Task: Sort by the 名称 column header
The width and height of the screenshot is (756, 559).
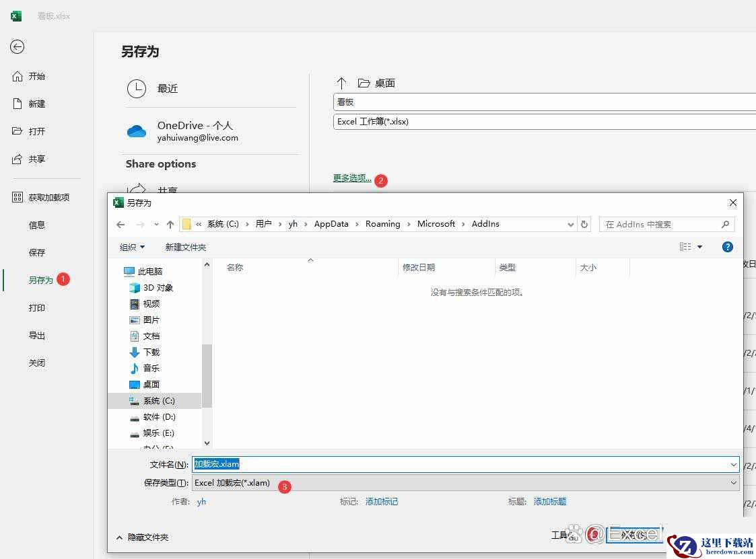Action: coord(235,268)
